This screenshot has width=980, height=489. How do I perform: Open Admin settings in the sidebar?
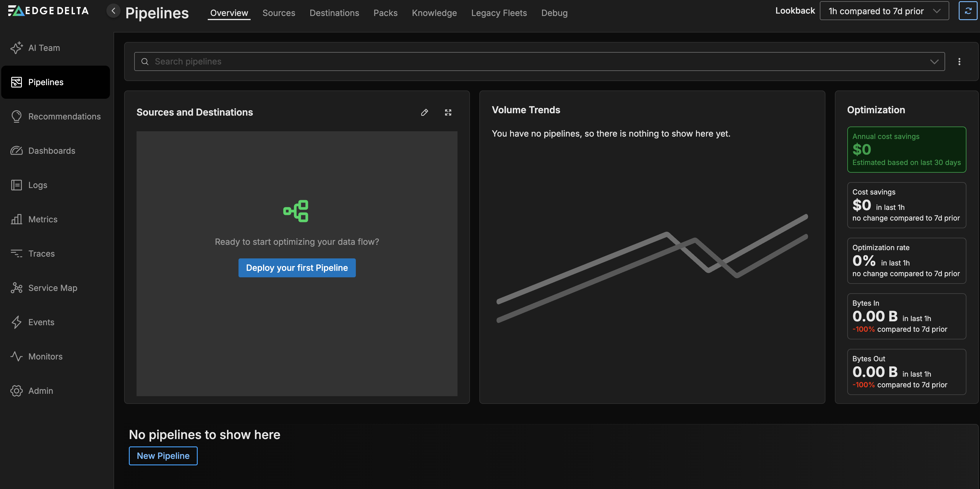tap(41, 391)
